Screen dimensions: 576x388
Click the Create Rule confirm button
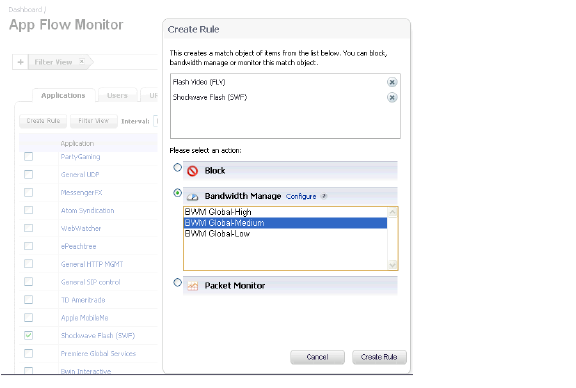point(379,357)
